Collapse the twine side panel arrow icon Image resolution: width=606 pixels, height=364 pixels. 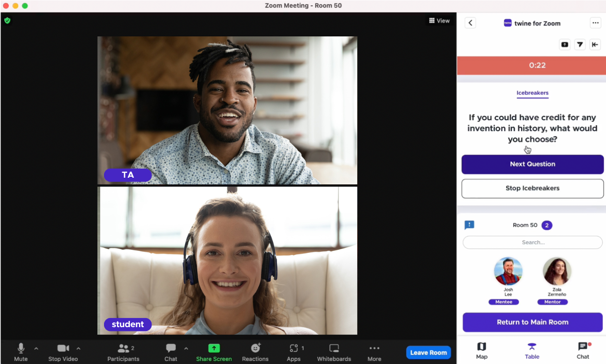tap(595, 45)
